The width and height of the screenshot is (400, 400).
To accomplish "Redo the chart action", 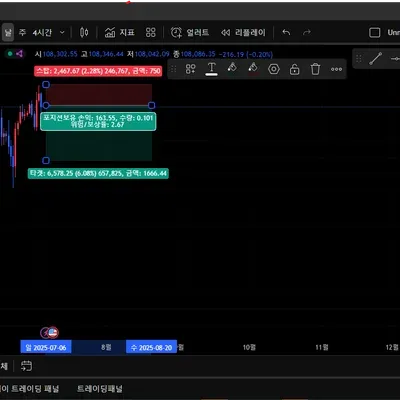I will click(x=307, y=32).
